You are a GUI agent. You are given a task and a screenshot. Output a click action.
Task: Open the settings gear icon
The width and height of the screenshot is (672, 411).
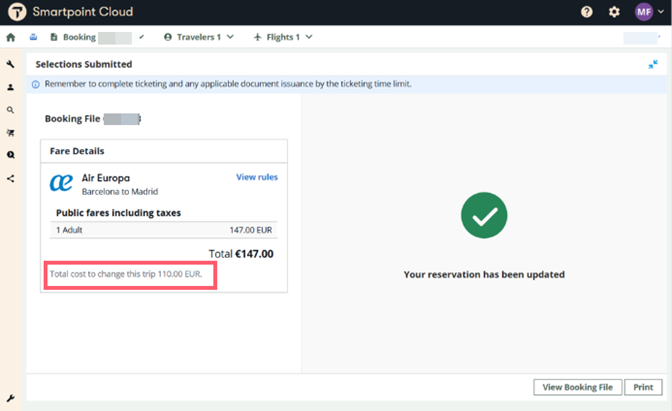point(614,12)
